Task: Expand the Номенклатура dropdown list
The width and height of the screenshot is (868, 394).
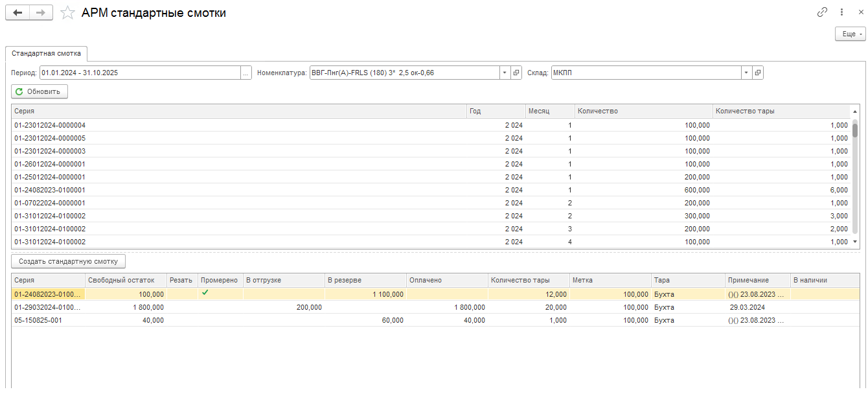Action: [505, 73]
